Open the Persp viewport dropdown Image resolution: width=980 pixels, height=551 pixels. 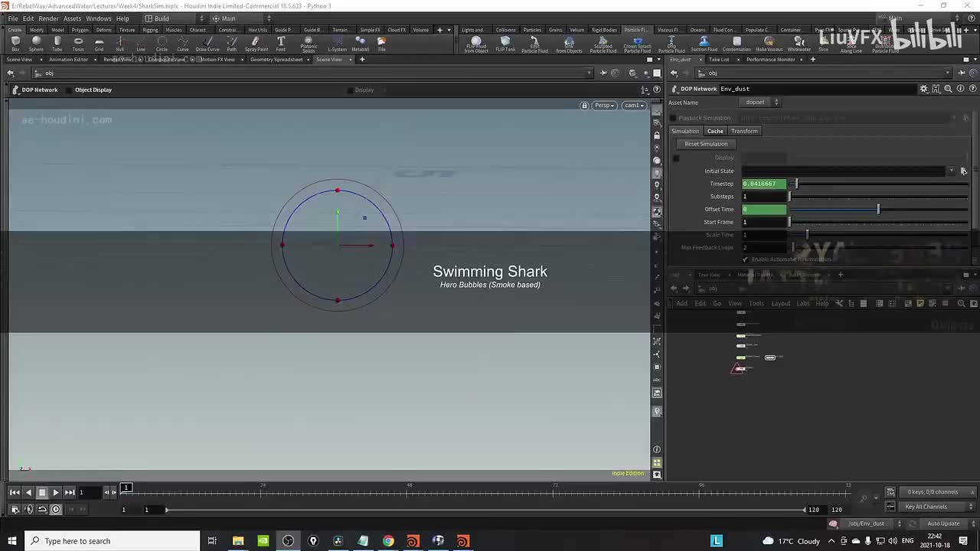pyautogui.click(x=604, y=106)
